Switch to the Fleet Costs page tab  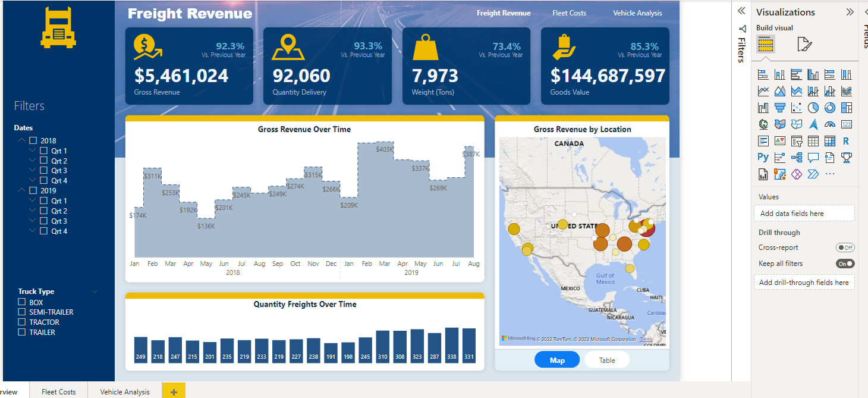click(x=58, y=391)
